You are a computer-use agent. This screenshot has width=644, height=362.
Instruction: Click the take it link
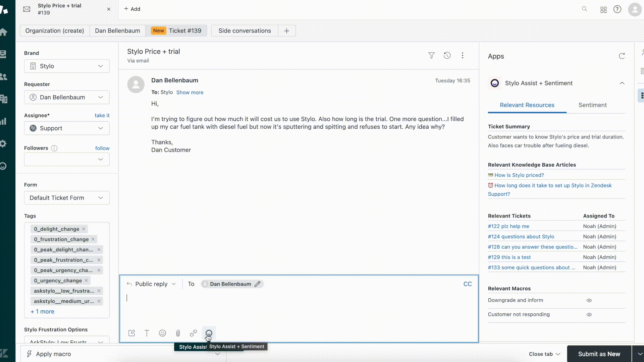tap(102, 115)
